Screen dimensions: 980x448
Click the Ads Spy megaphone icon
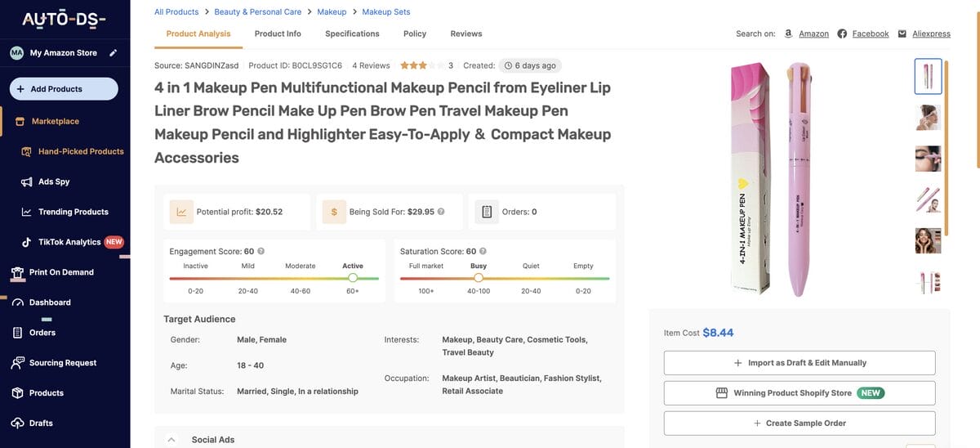tap(26, 181)
